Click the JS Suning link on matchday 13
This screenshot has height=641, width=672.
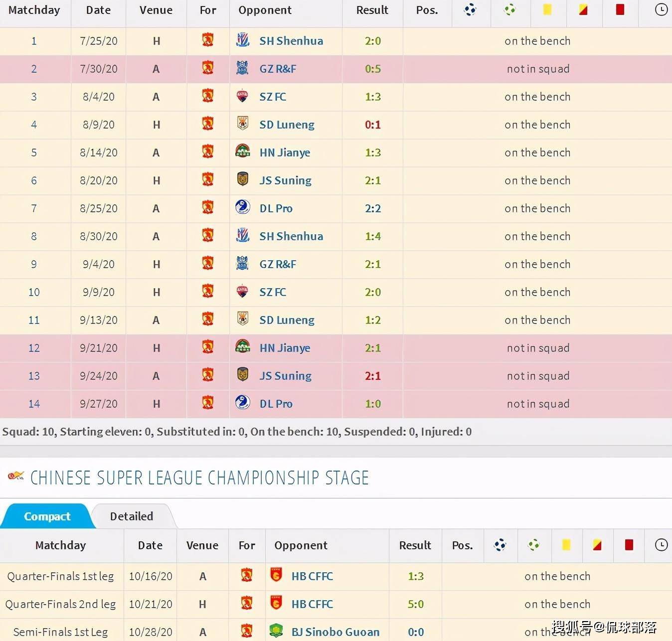coord(285,376)
